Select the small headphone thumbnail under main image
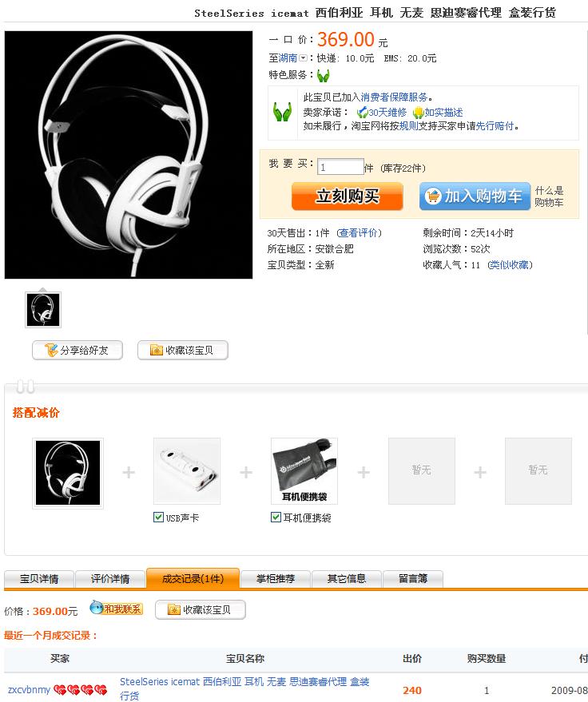588x702 pixels. click(x=43, y=310)
